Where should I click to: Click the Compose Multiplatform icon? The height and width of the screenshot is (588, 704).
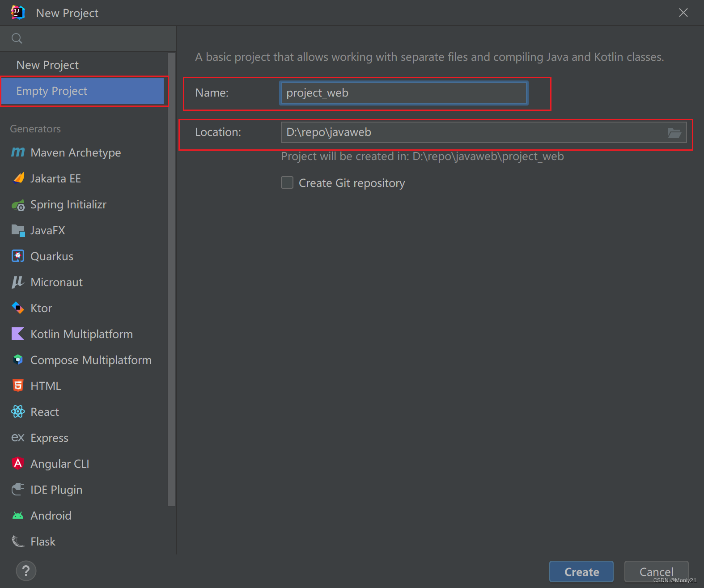tap(18, 360)
